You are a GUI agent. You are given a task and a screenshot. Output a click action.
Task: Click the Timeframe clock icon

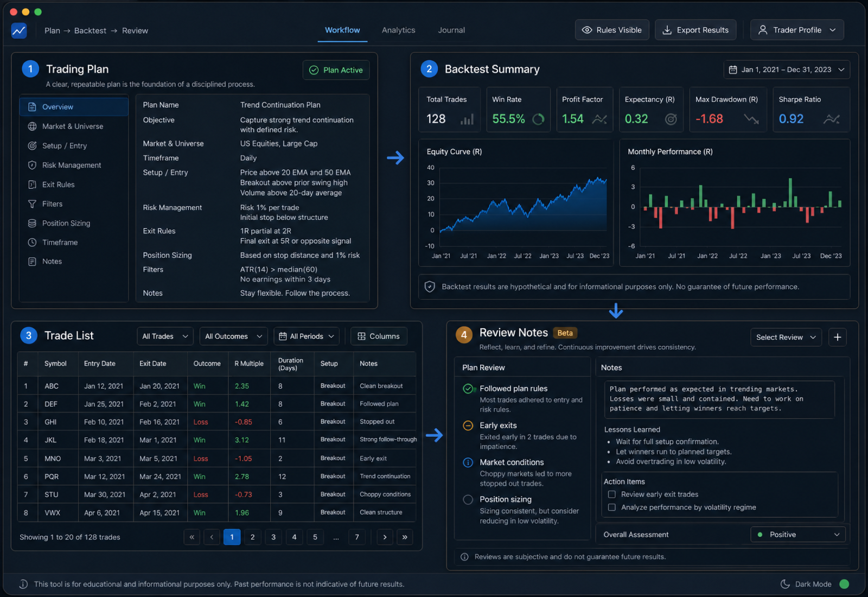[32, 243]
